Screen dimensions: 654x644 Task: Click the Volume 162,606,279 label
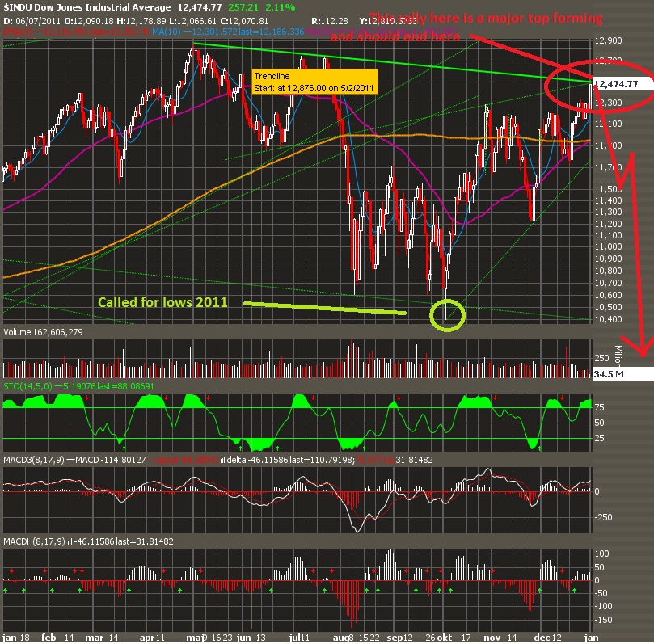[x=43, y=332]
